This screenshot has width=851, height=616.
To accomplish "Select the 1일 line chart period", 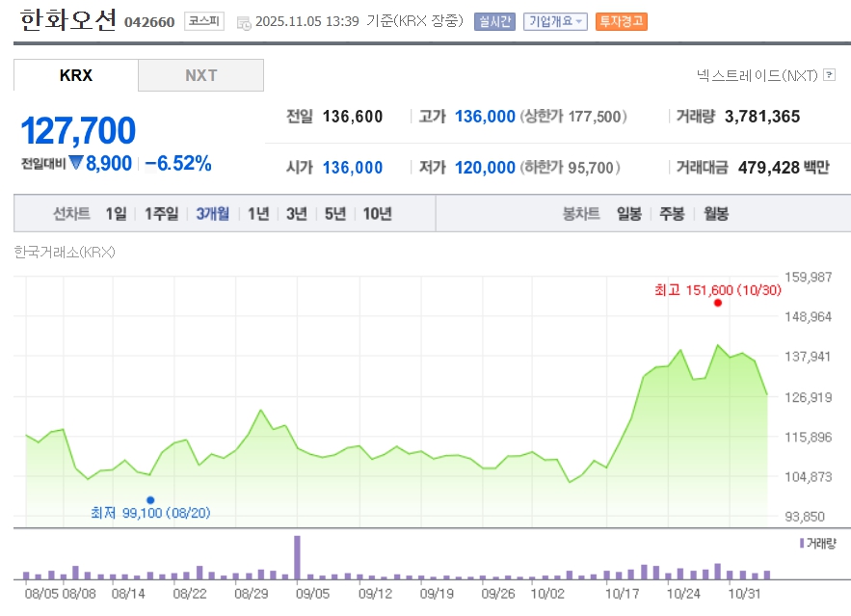I will (x=116, y=214).
